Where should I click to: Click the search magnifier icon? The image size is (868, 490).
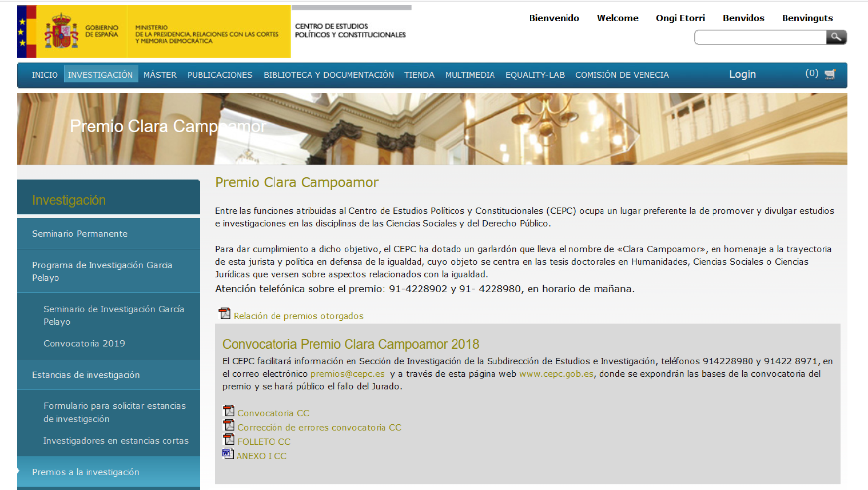(x=836, y=37)
